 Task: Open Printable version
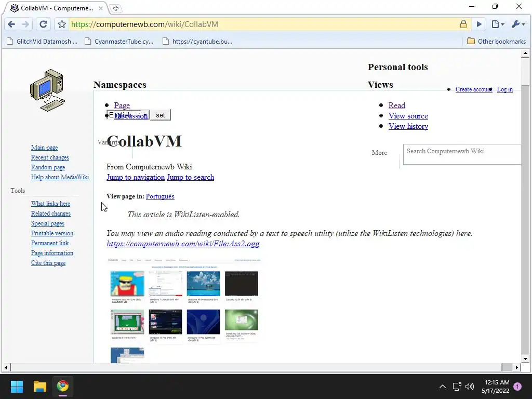[52, 233]
